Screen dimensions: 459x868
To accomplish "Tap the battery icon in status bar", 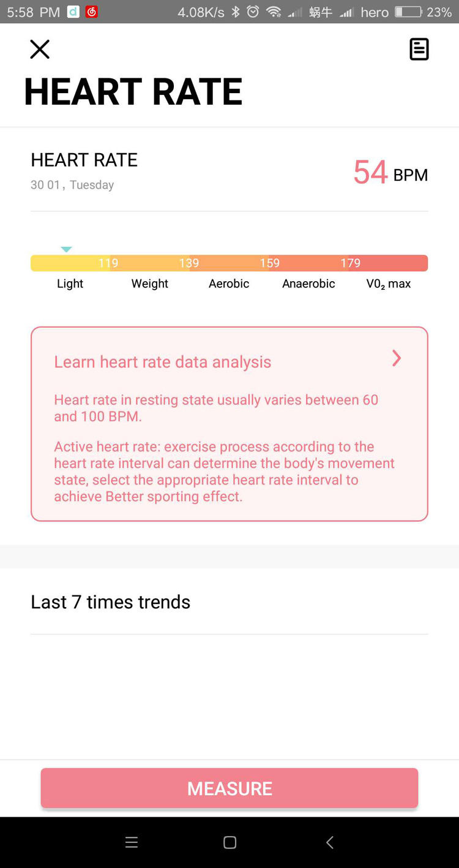I will 409,12.
